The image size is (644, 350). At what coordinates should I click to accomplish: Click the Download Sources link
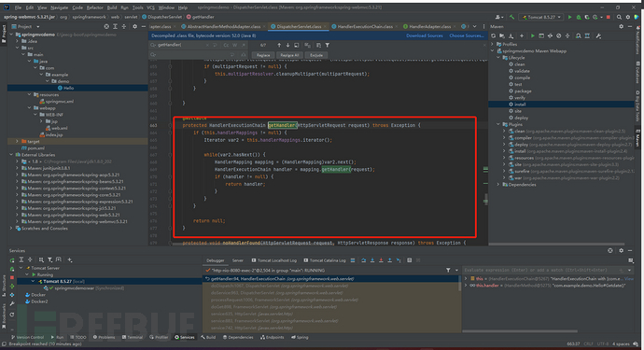[x=425, y=35]
